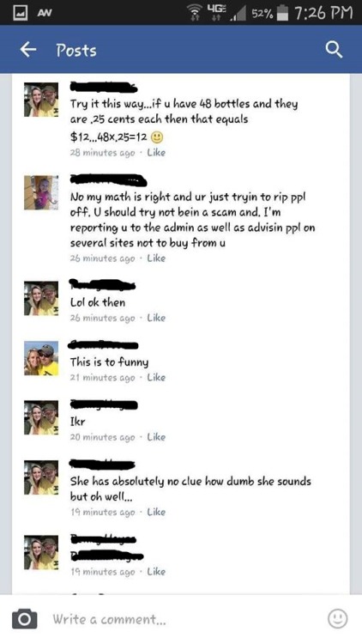The image size is (362, 644).
Task: Tap the battery indicator in status bar
Action: pos(281,12)
